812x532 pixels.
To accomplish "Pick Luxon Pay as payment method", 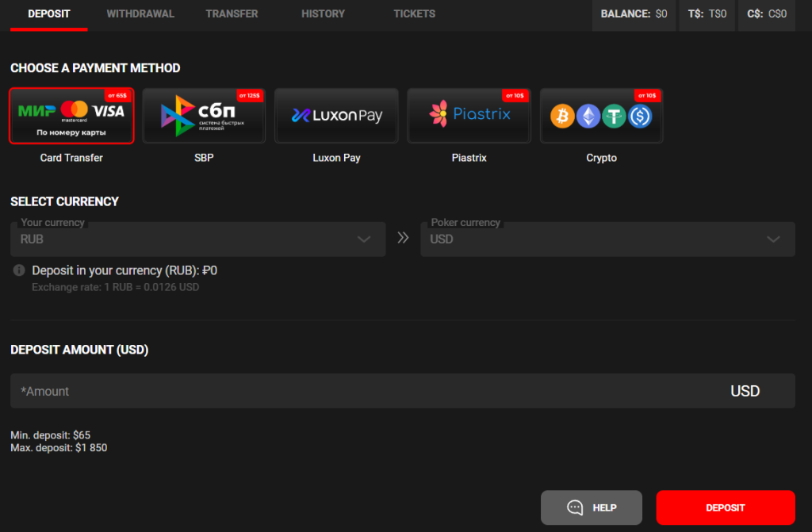I will point(336,116).
